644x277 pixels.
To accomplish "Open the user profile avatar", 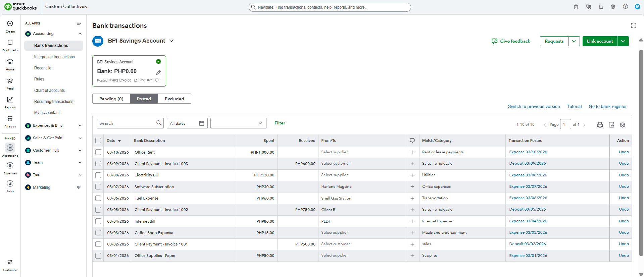I will pos(637,7).
